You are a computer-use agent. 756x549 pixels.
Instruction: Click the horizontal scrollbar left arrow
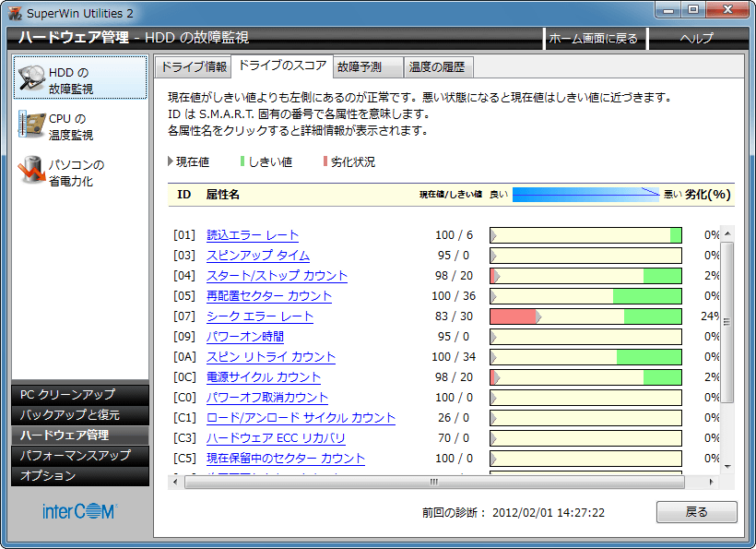click(x=175, y=482)
